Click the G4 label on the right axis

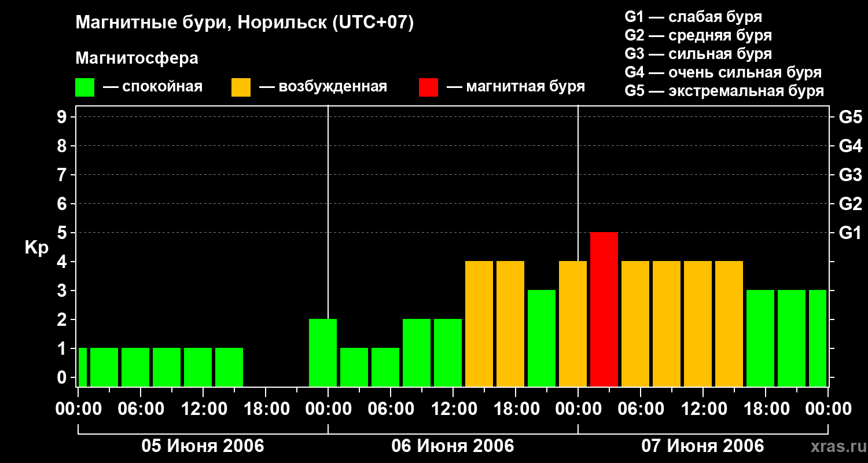point(851,146)
